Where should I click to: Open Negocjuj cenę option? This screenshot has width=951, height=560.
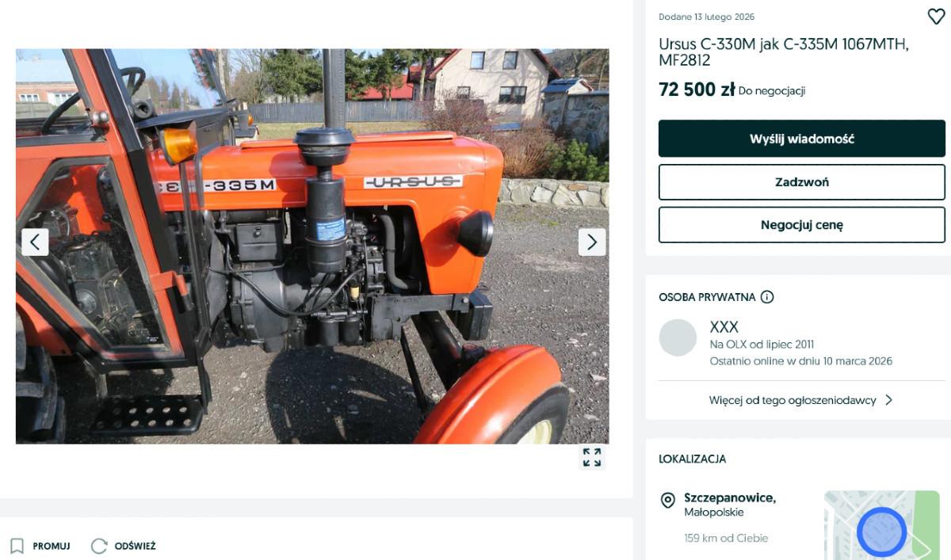pyautogui.click(x=802, y=225)
